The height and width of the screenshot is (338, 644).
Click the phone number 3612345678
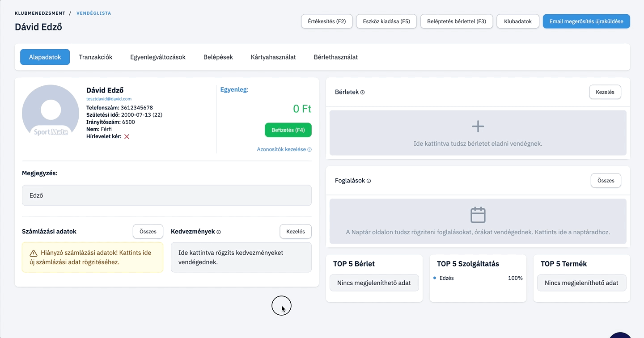coord(137,108)
